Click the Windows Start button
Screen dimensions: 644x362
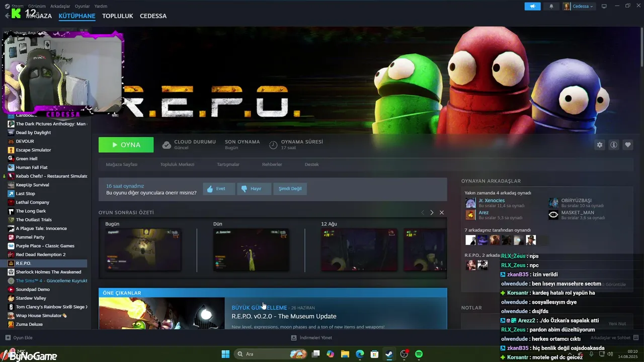[225, 354]
